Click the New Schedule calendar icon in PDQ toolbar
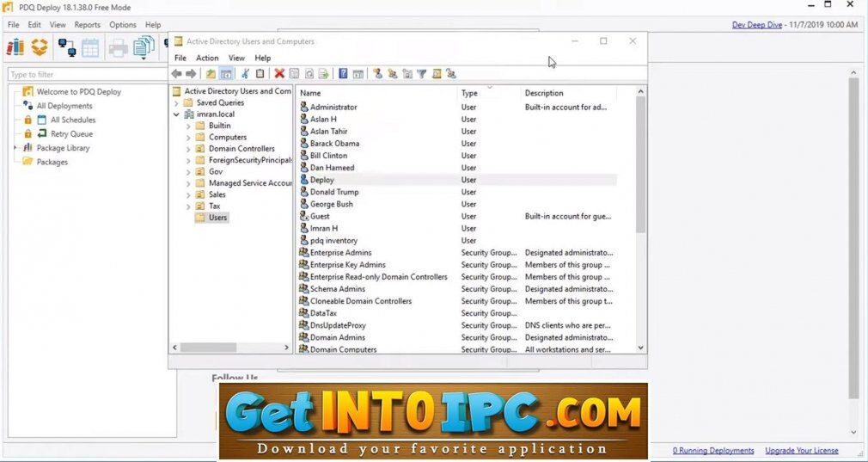Screen dimensions: 868x462 click(x=90, y=47)
